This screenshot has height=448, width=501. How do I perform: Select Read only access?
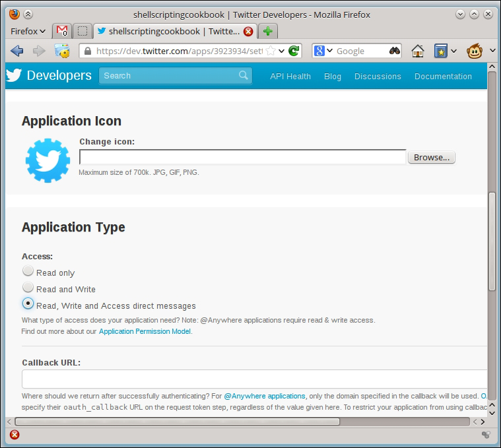tap(28, 271)
